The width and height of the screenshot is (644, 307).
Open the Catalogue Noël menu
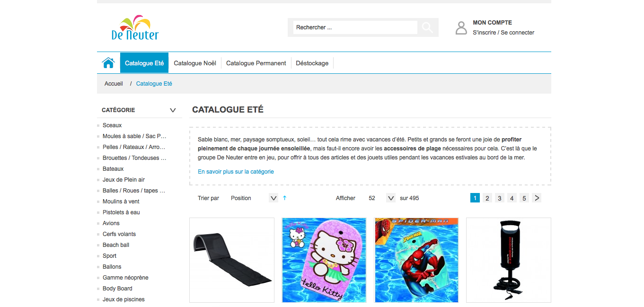coord(195,63)
